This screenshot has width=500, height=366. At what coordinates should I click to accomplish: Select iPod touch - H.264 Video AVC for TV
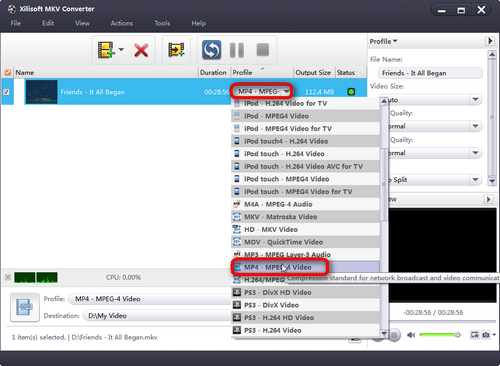[x=305, y=166]
